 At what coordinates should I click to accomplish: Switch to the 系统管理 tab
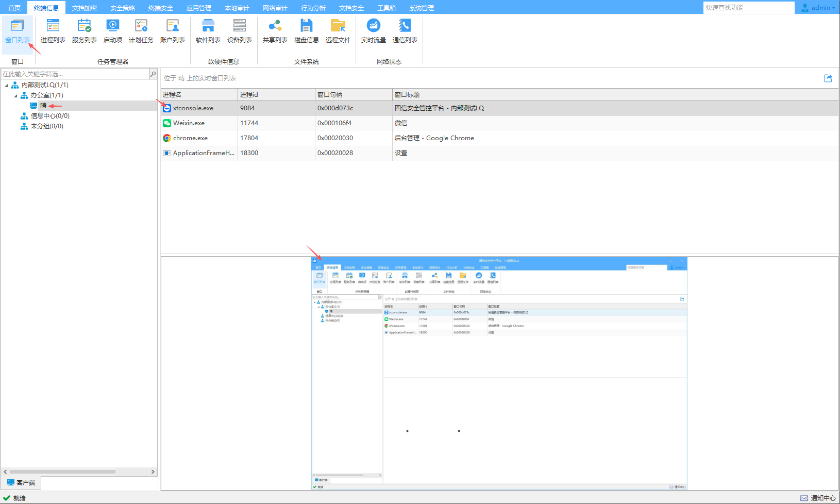point(422,8)
